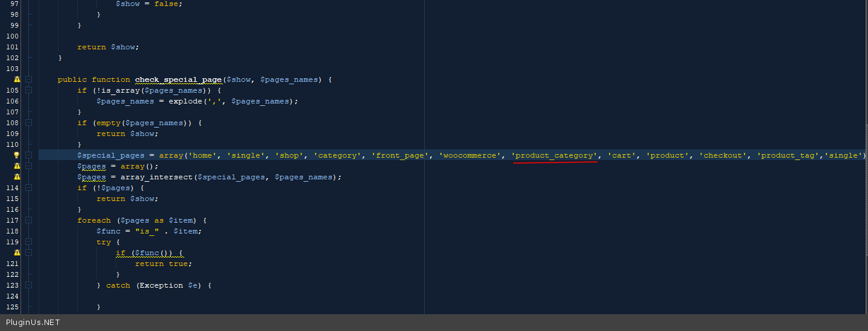Click the PluginUs.NET label in bottom bar

point(33,323)
